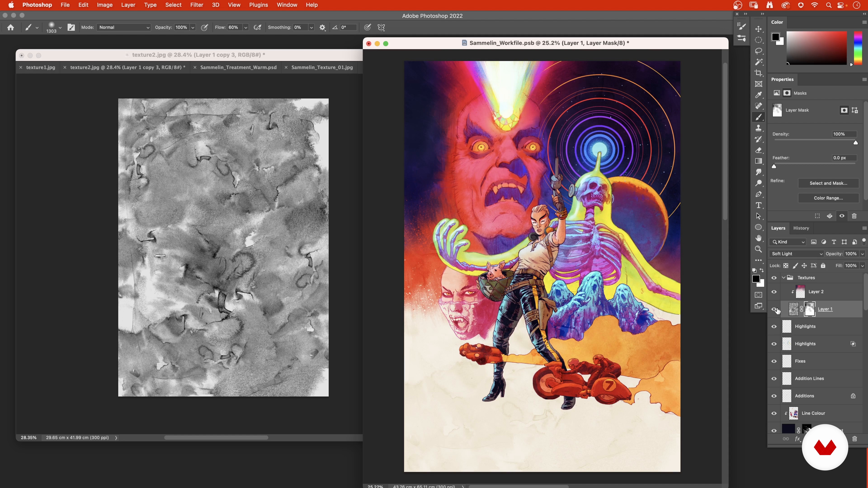
Task: Open the brush settings gear in options bar
Action: tap(323, 28)
